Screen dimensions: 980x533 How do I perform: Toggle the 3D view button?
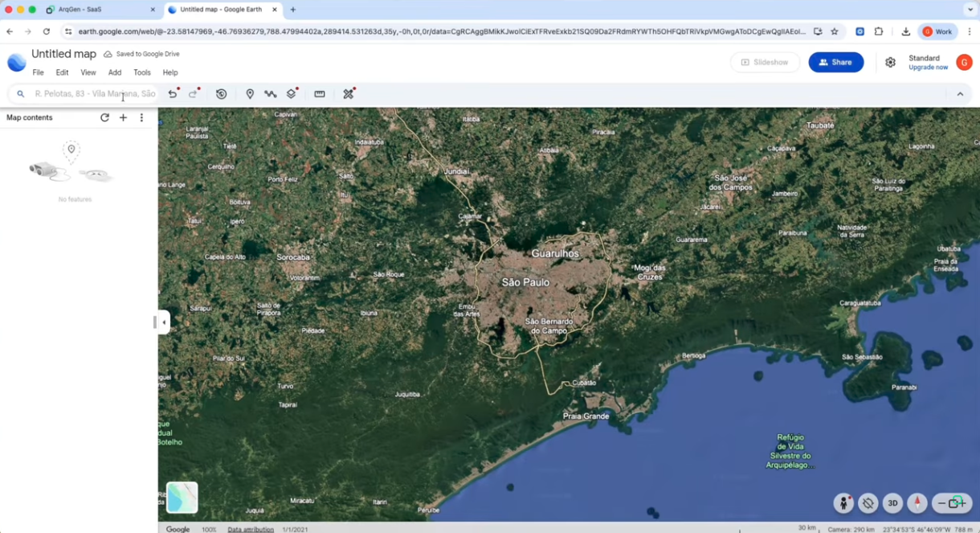[892, 503]
